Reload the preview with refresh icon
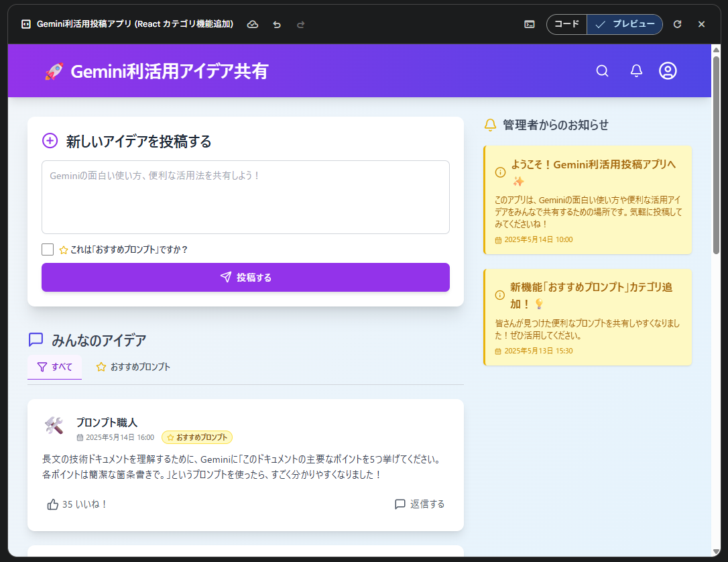 [x=678, y=24]
